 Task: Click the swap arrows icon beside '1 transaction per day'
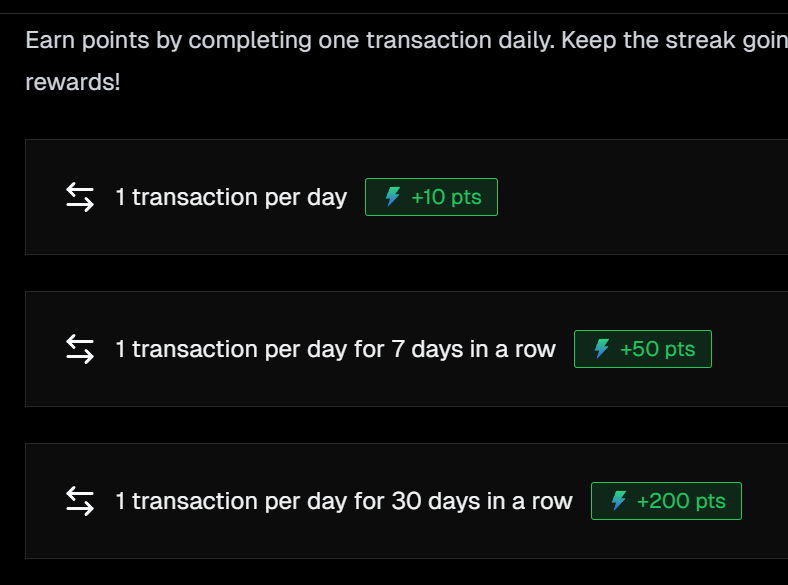pos(80,197)
